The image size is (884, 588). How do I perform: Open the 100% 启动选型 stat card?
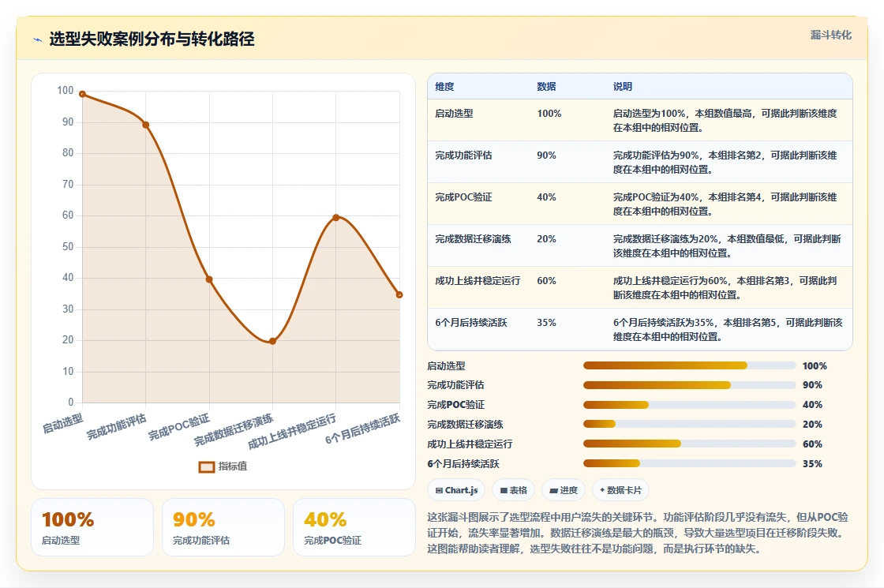[92, 527]
